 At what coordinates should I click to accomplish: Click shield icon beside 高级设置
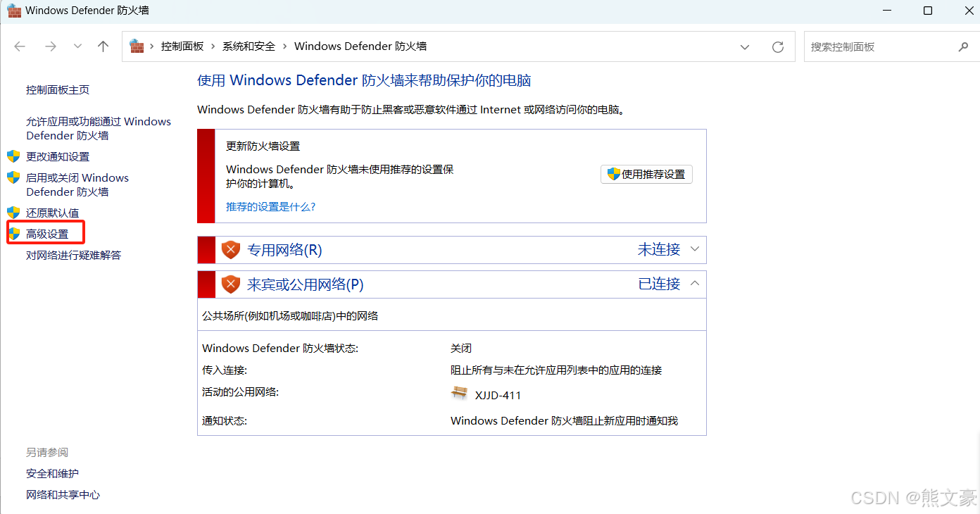pyautogui.click(x=13, y=234)
